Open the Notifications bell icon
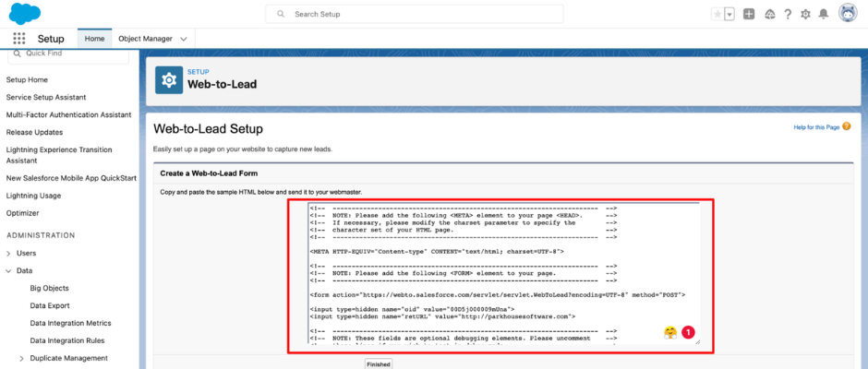This screenshot has width=868, height=369. (824, 14)
